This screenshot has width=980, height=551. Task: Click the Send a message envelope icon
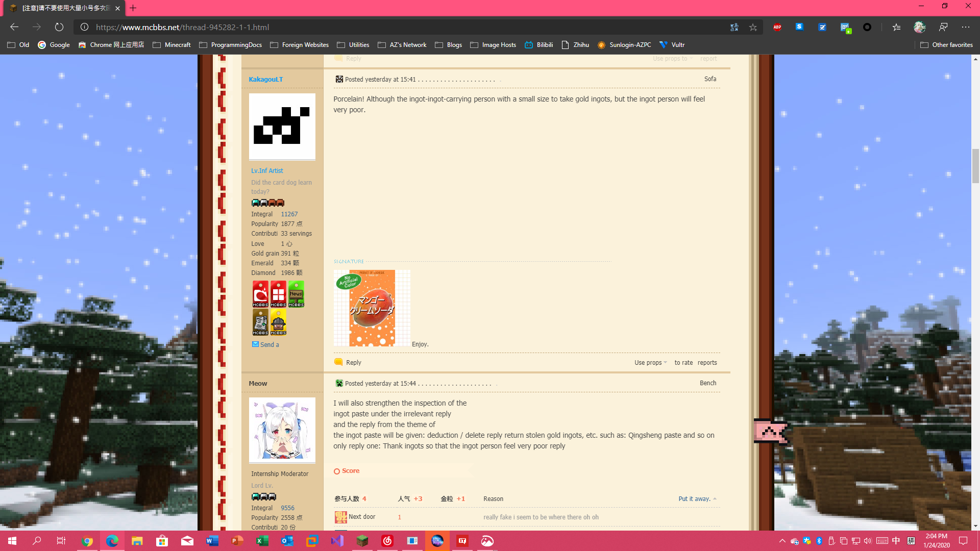[255, 344]
